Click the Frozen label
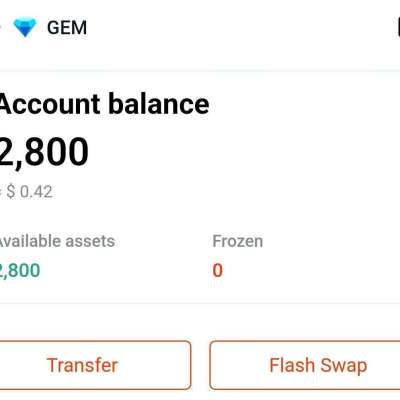Screen dimensions: 400x400 pos(238,241)
